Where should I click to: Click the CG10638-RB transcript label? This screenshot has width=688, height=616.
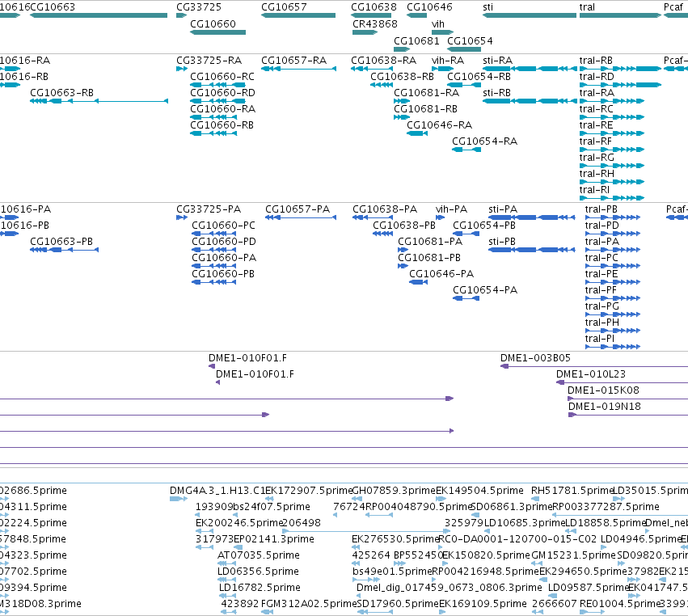point(402,77)
